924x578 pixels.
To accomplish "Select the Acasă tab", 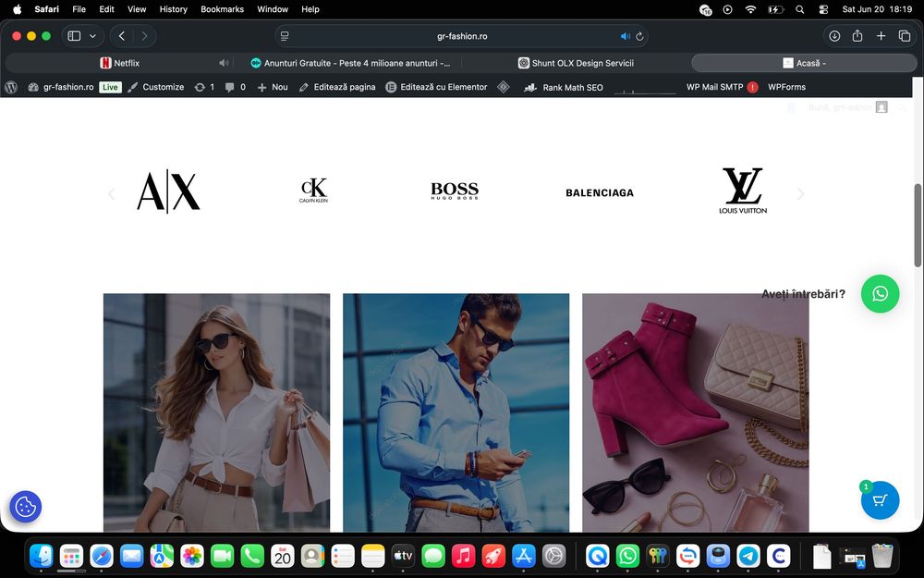I will [x=805, y=63].
